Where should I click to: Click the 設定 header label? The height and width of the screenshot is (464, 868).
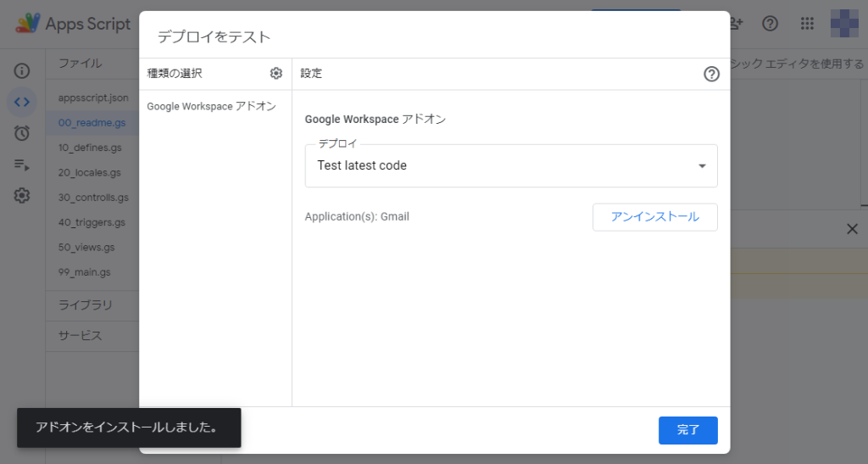(x=311, y=73)
